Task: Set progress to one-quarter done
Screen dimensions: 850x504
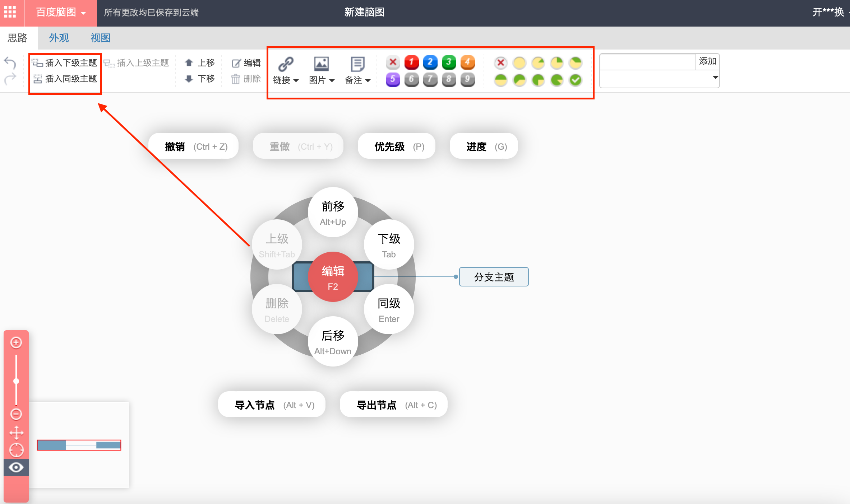Action: coord(557,63)
